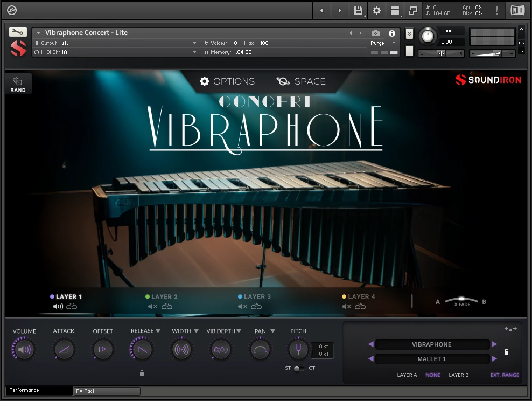The height and width of the screenshot is (401, 532).
Task: Mute the instrument with the M button
Action: tap(409, 50)
